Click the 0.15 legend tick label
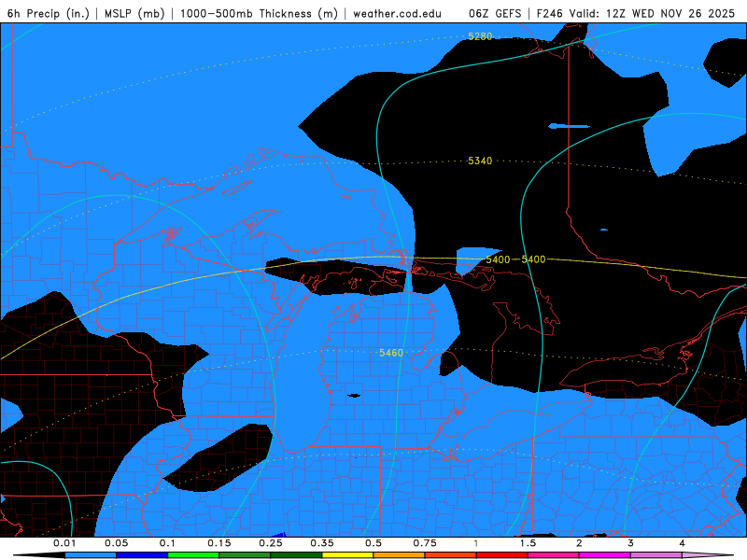Image resolution: width=747 pixels, height=560 pixels. tap(219, 543)
